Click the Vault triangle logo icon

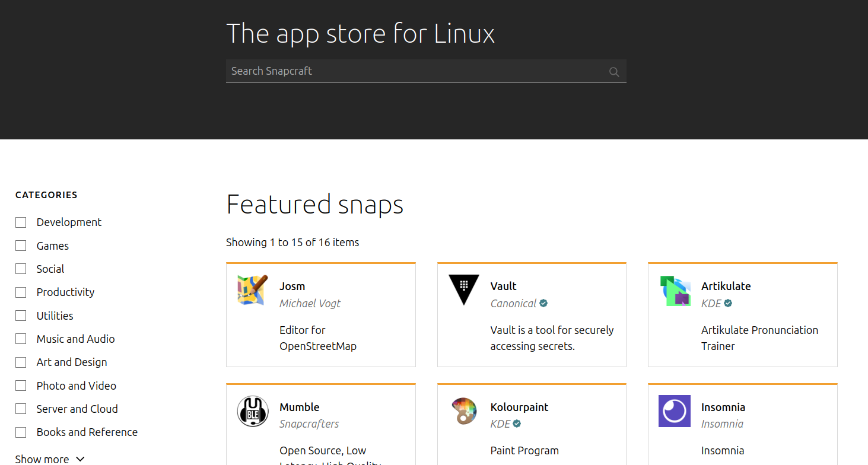click(463, 290)
